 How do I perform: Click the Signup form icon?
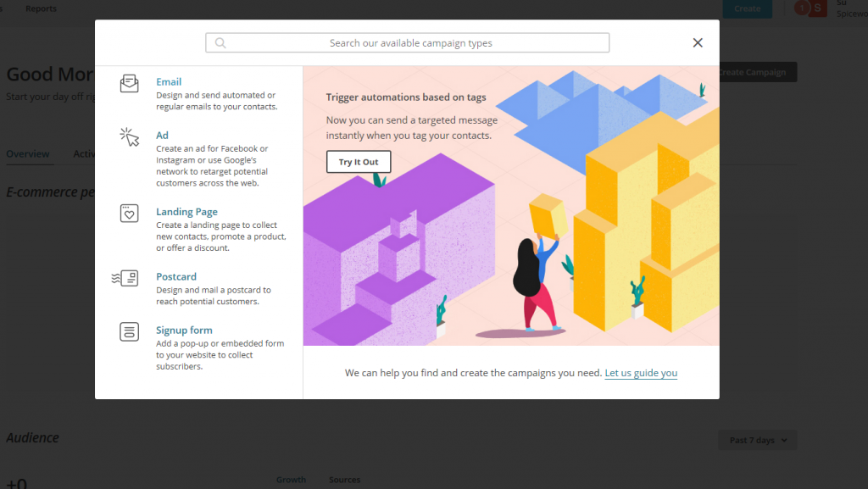point(129,331)
